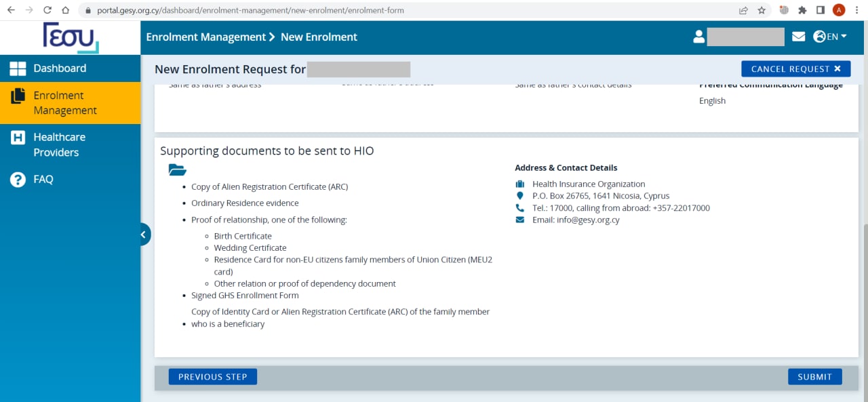Viewport: 868px width, 402px height.
Task: Open the messages envelope icon
Action: [x=799, y=37]
